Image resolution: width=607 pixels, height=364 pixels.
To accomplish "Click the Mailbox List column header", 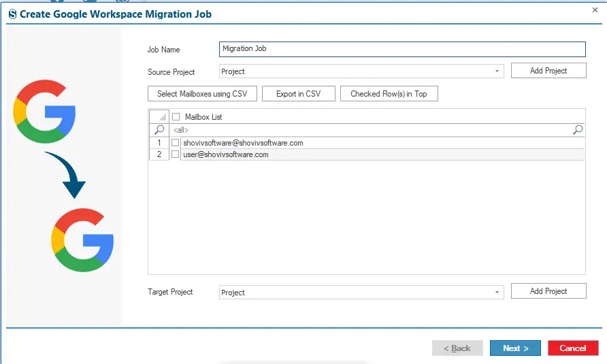I will [x=203, y=117].
